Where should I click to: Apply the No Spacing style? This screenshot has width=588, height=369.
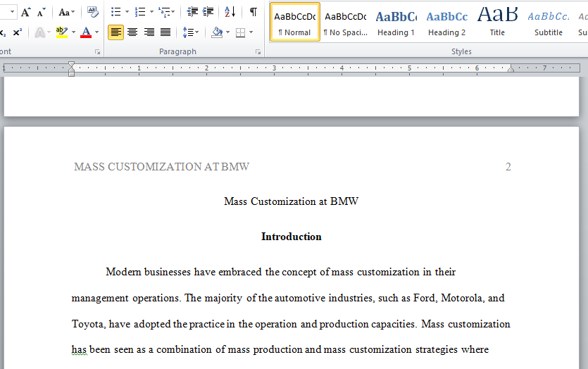(345, 22)
